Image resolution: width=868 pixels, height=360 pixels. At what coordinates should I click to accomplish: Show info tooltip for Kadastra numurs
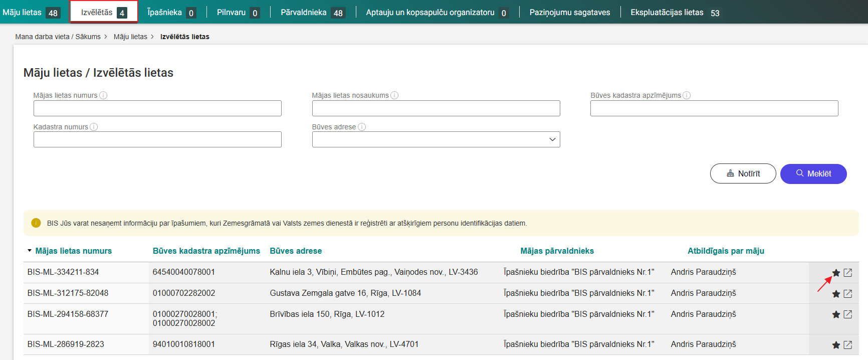[x=94, y=127]
